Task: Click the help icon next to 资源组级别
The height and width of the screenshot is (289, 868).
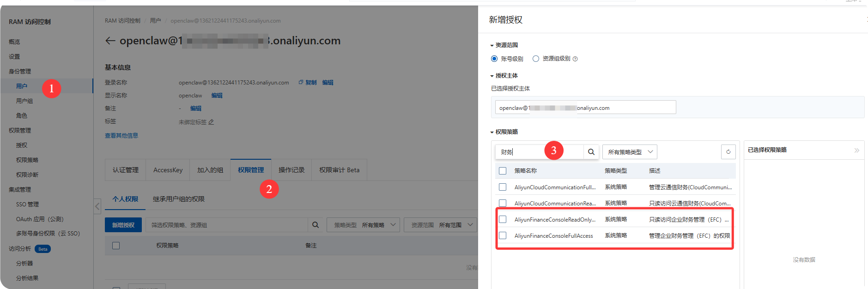Action: tap(575, 59)
